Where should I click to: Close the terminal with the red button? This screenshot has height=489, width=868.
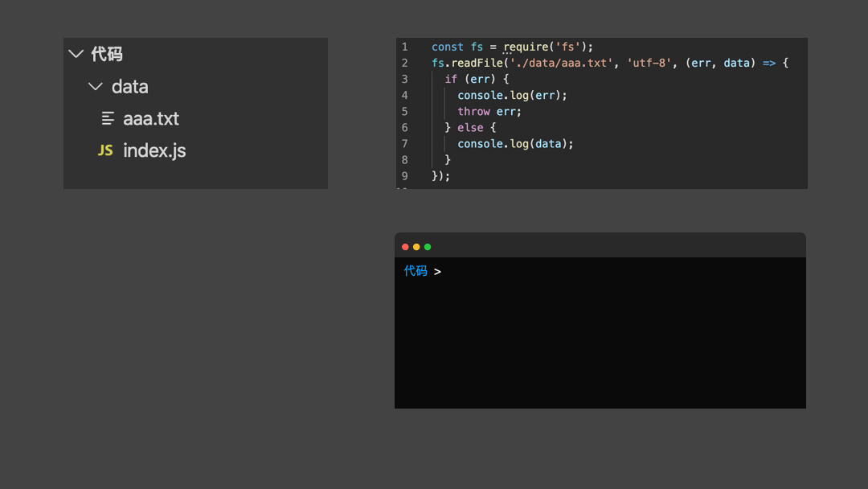[x=405, y=247]
